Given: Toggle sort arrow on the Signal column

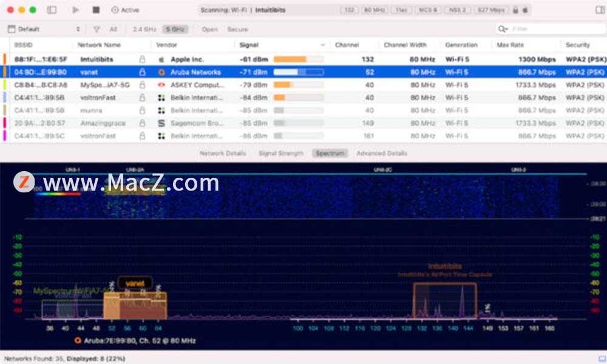Looking at the screenshot, I should coord(322,45).
